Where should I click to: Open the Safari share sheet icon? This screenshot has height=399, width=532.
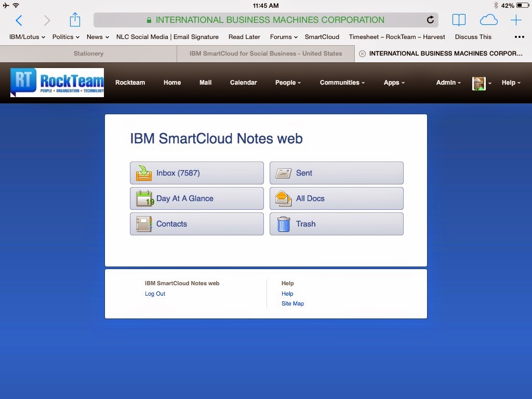pyautogui.click(x=75, y=20)
